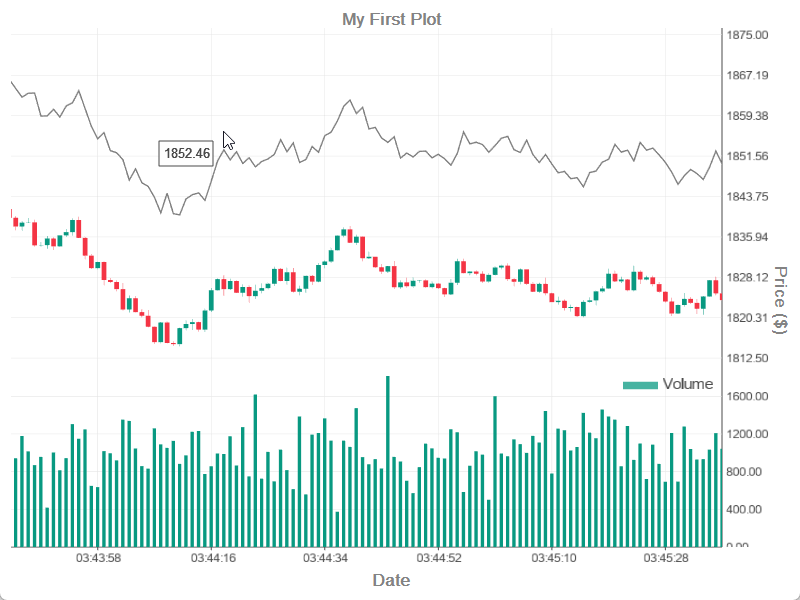Click the 03:44:34 time axis tick
Viewport: 800px width, 600px height.
[326, 557]
